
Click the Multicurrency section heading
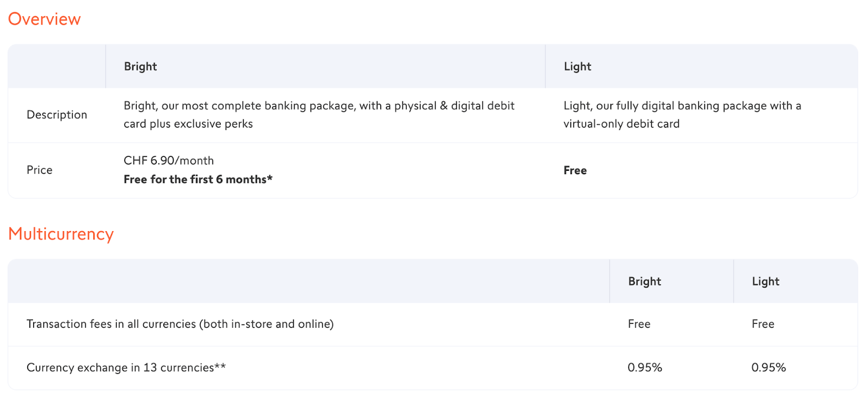coord(61,234)
